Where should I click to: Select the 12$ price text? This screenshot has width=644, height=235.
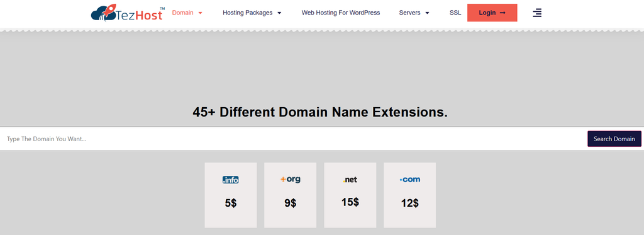[x=410, y=203]
